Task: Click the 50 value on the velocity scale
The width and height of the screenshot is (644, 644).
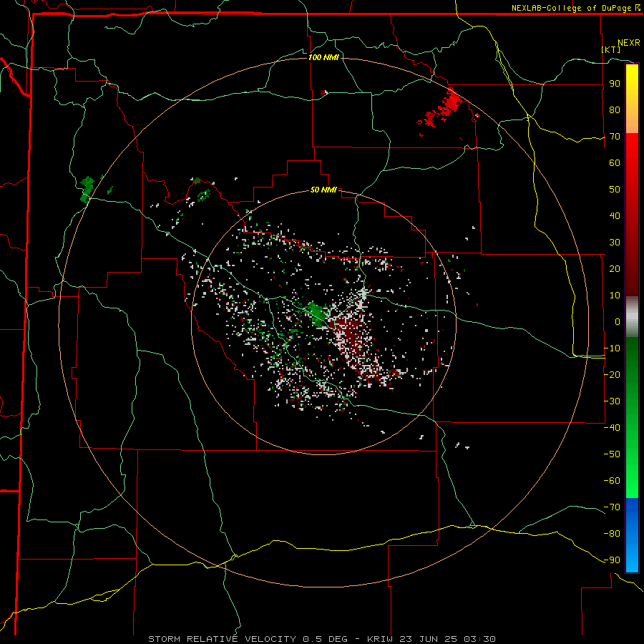Action: click(x=615, y=190)
